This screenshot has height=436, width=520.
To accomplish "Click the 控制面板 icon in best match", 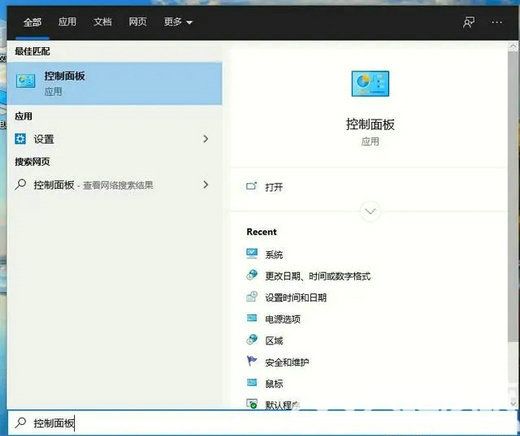I will pos(26,81).
